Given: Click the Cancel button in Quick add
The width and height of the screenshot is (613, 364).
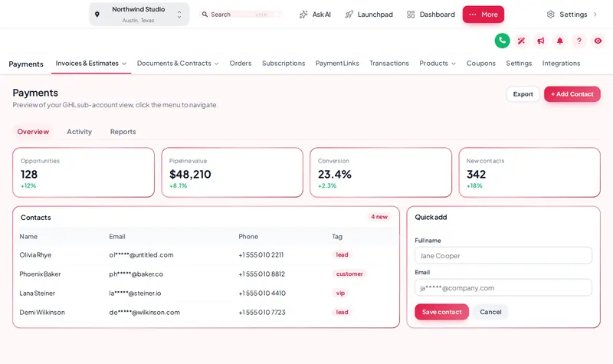Looking at the screenshot, I should (490, 312).
